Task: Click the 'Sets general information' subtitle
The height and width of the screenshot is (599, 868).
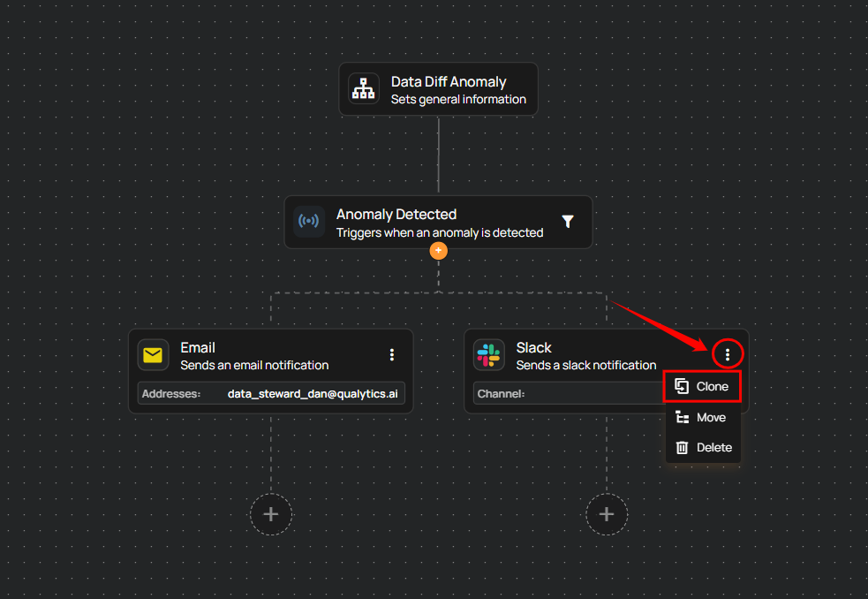Action: point(458,99)
